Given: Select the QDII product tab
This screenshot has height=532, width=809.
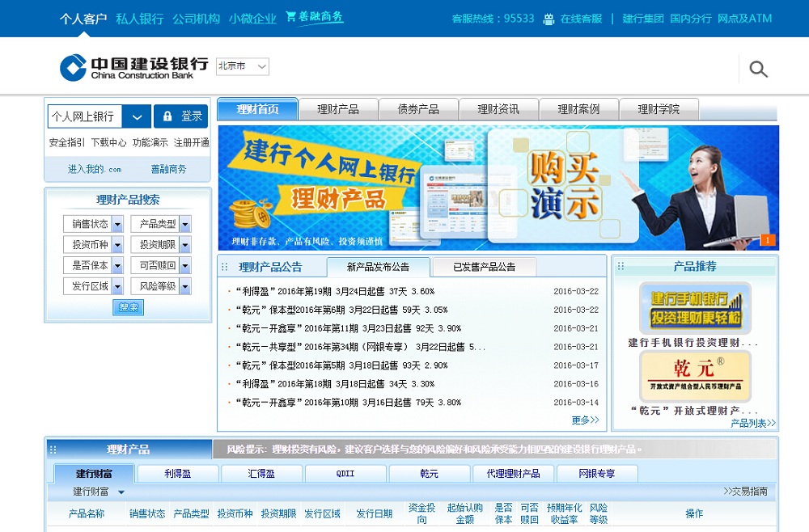Looking at the screenshot, I should (x=345, y=473).
